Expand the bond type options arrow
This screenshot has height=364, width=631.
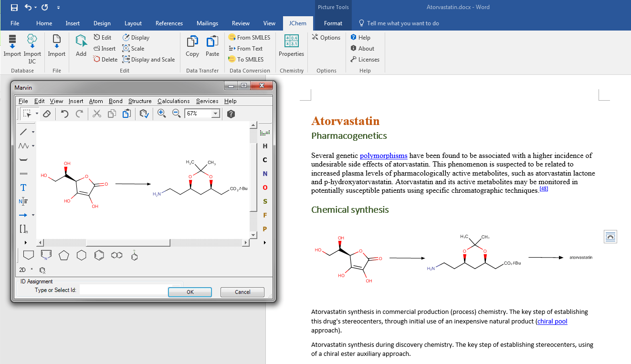(32, 132)
